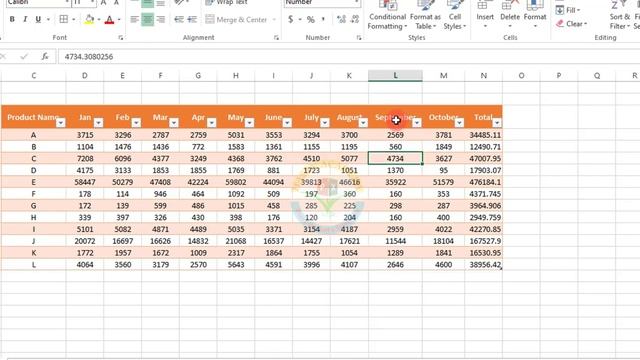Open the Apr column filter dropdown
The height and width of the screenshot is (360, 640).
point(211,122)
